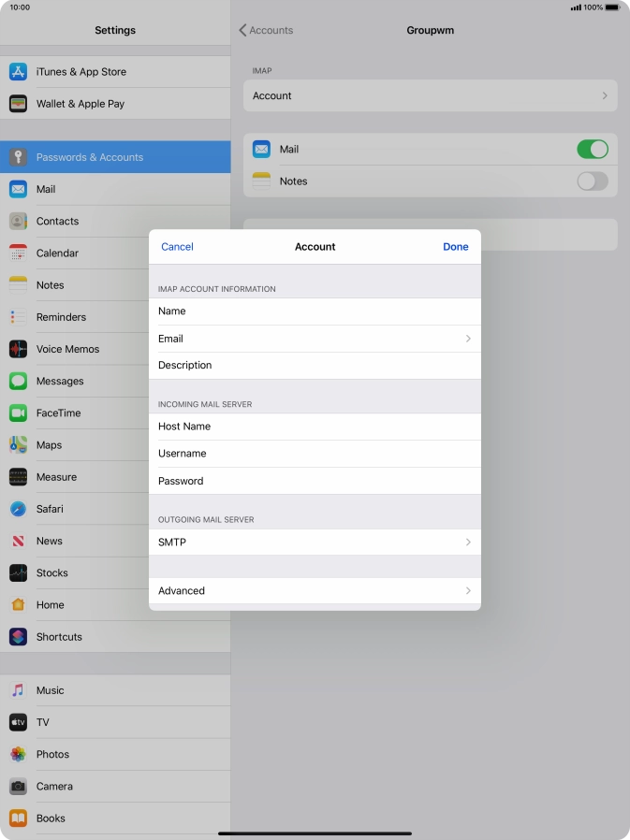This screenshot has width=630, height=840.
Task: Go back to Accounts
Action: tap(266, 31)
